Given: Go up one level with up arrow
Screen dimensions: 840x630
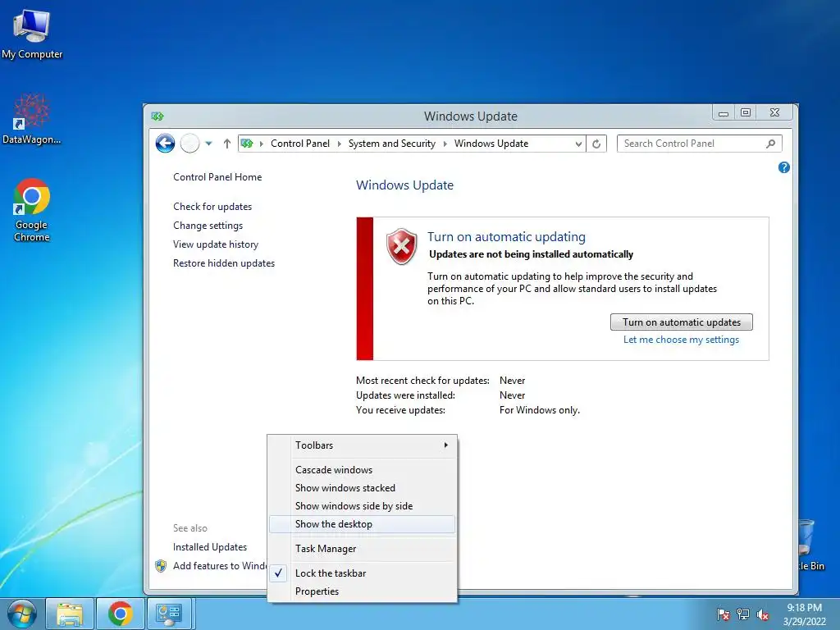Looking at the screenshot, I should coord(227,144).
